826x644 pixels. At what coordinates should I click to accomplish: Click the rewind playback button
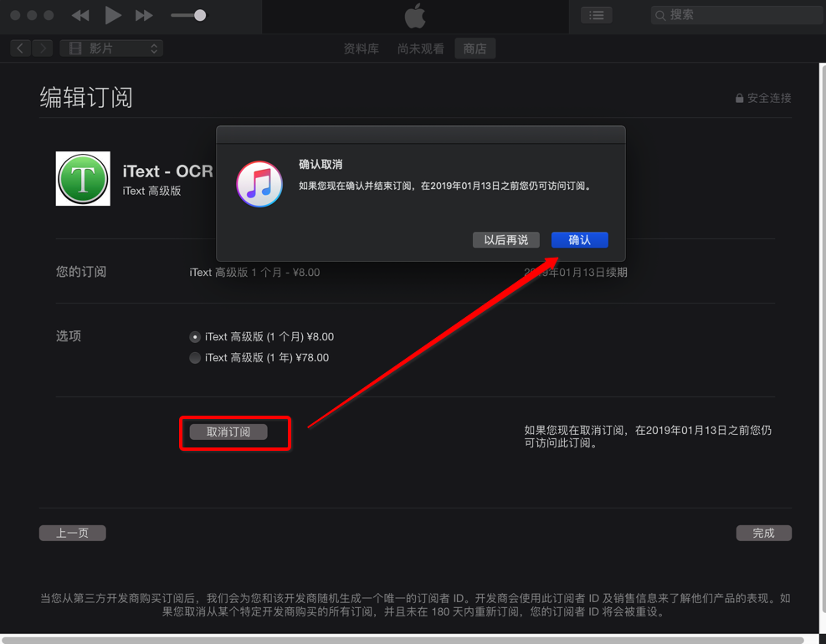point(80,16)
